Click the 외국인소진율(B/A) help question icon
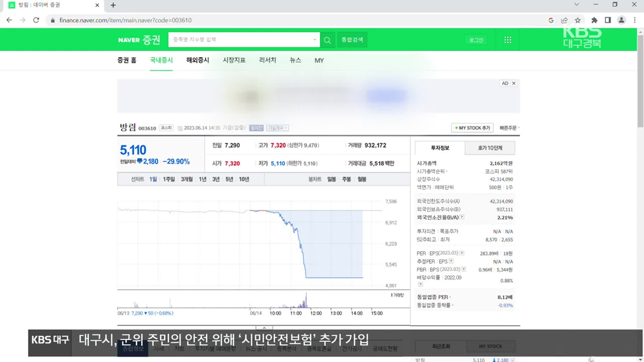This screenshot has height=362, width=644. [x=462, y=217]
